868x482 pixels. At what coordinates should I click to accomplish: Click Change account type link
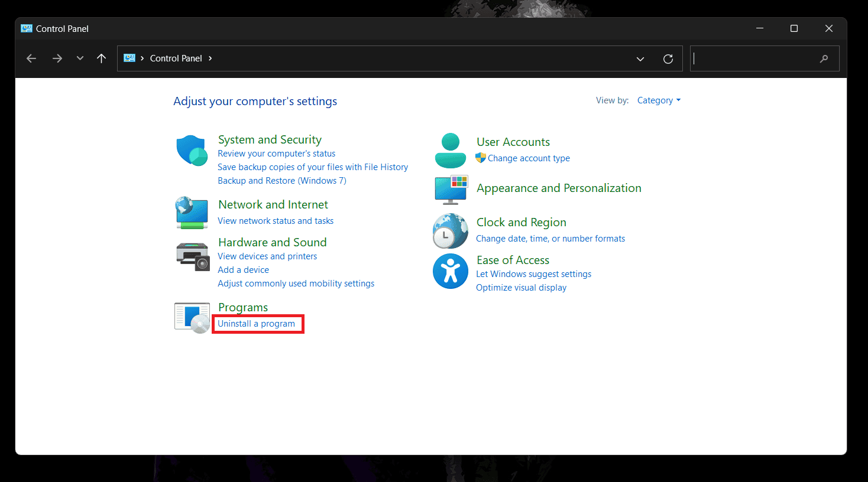click(x=529, y=158)
